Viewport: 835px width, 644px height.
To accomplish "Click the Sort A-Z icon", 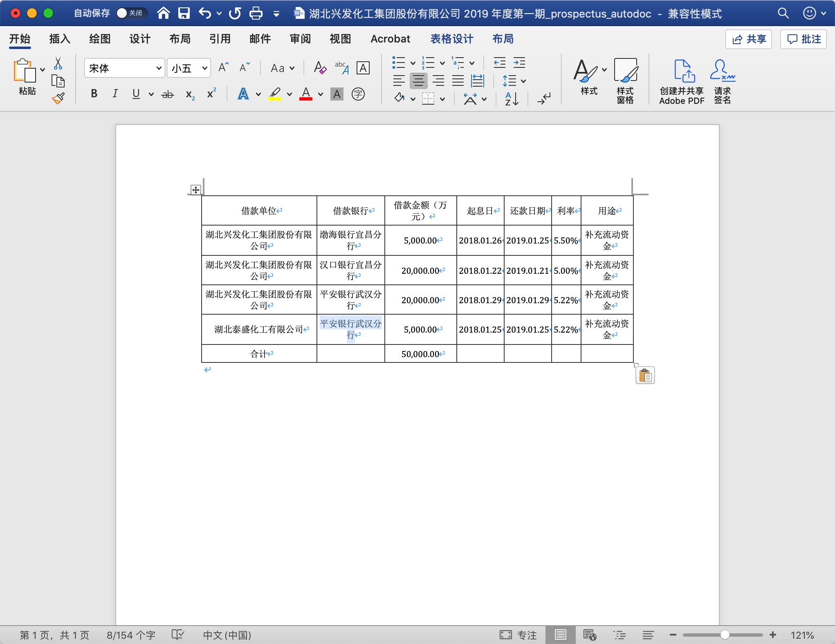I will point(512,98).
